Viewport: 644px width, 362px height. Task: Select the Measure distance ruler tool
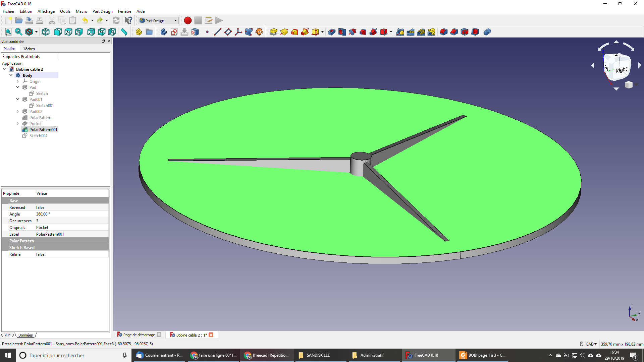click(124, 32)
